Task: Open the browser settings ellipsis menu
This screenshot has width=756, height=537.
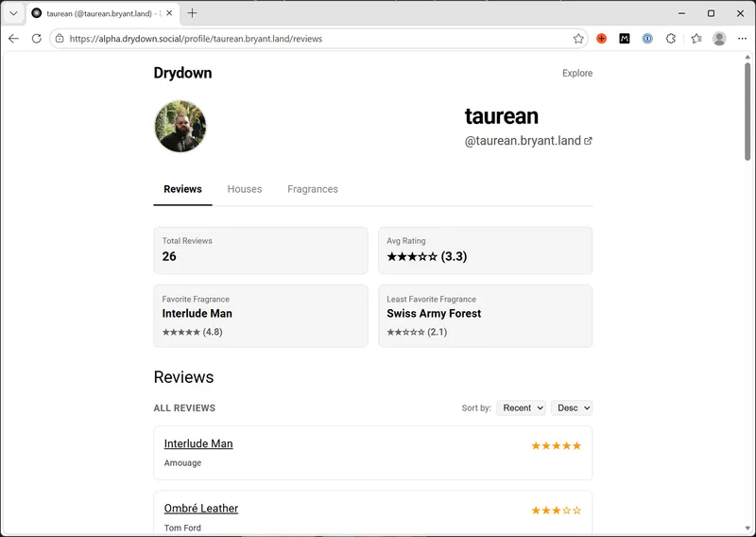Action: 742,39
